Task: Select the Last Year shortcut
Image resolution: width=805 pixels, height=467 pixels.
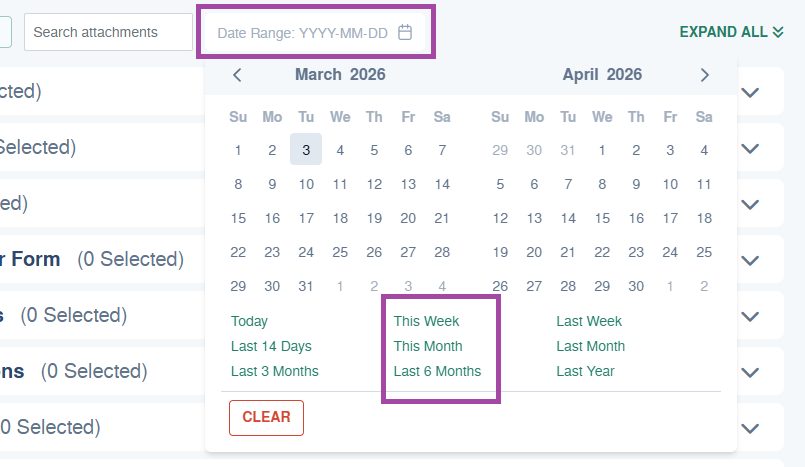Action: [x=585, y=371]
